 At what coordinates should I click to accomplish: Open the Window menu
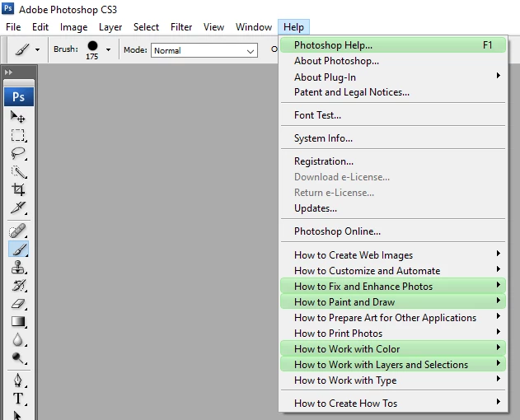pos(254,27)
